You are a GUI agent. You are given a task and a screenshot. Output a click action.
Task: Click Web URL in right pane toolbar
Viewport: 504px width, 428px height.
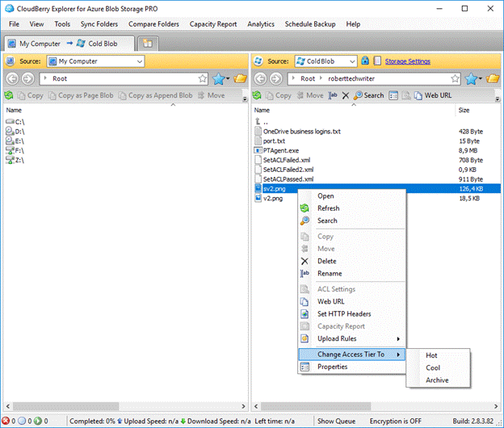point(433,95)
